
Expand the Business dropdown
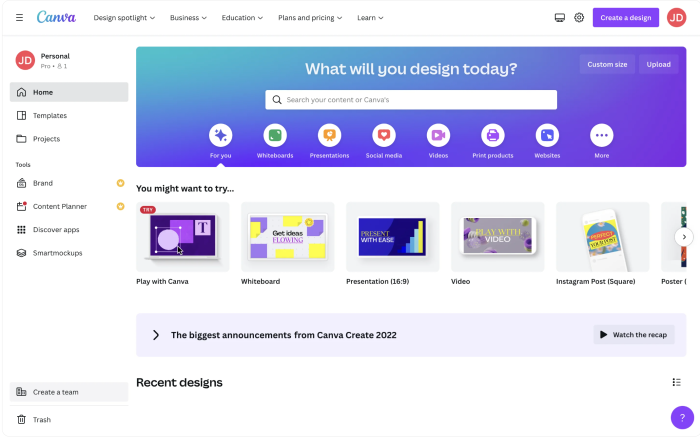pos(188,18)
